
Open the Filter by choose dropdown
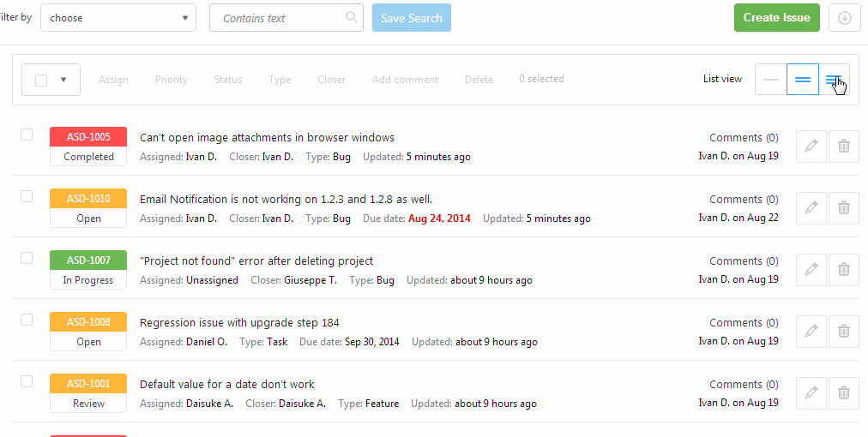coord(118,18)
